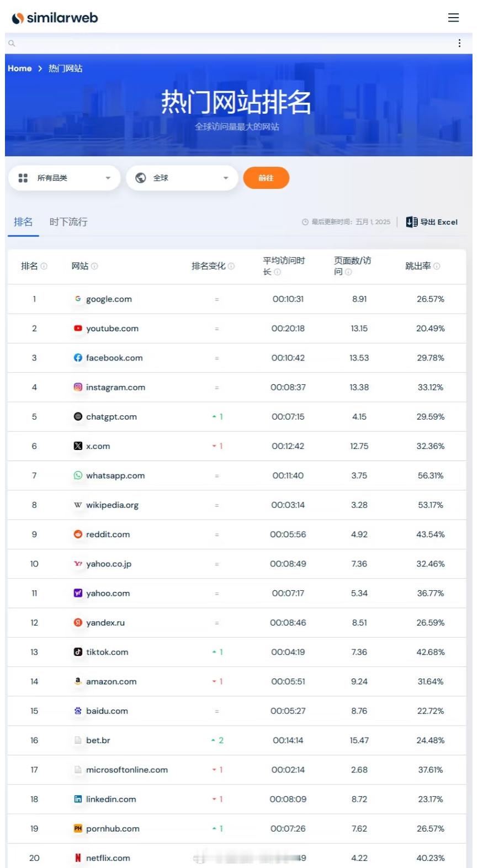
Task: Open the bet.br link
Action: point(98,740)
